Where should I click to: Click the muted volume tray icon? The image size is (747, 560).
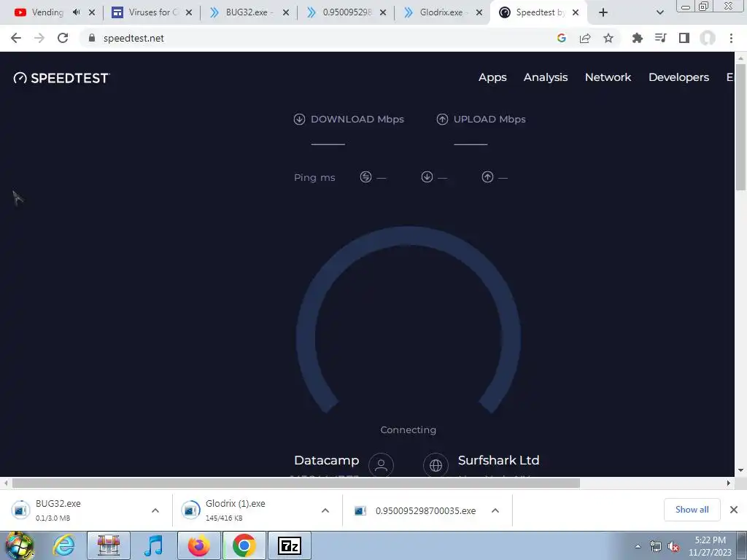tap(673, 547)
